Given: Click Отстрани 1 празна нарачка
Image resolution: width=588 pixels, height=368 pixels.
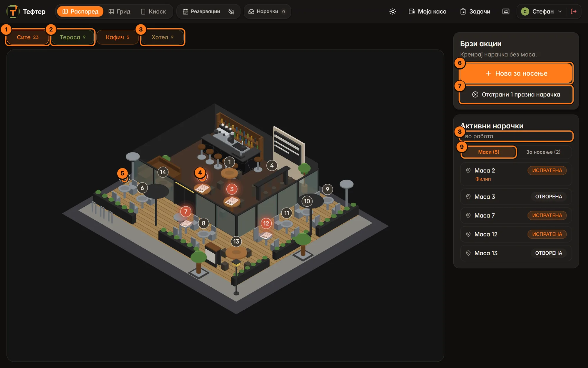Looking at the screenshot, I should (x=516, y=95).
